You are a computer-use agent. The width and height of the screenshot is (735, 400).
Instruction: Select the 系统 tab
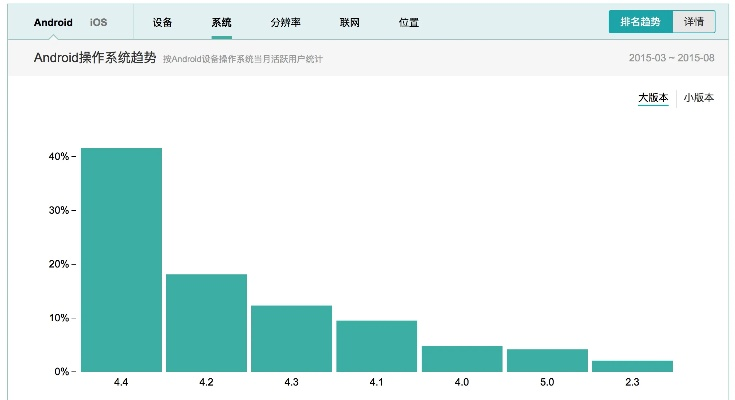[221, 22]
